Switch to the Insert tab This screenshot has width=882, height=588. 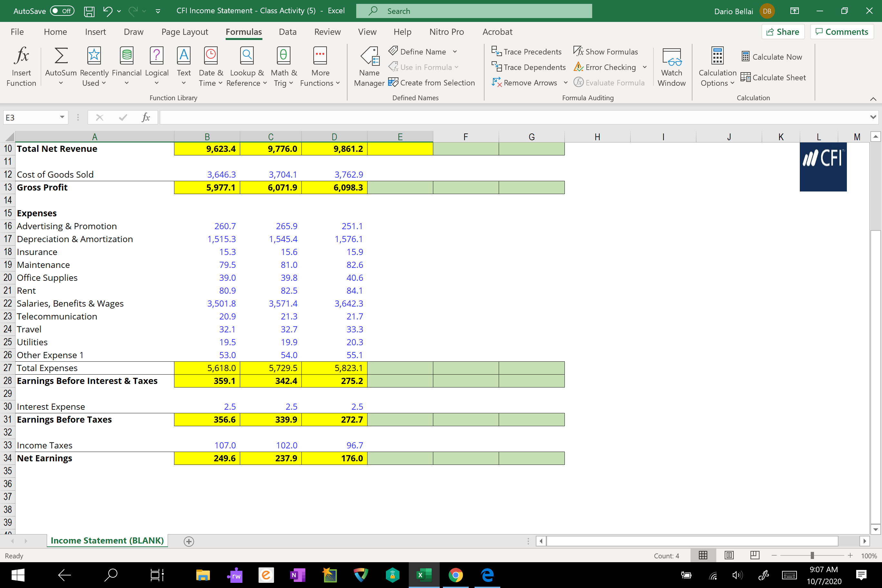[x=95, y=32]
